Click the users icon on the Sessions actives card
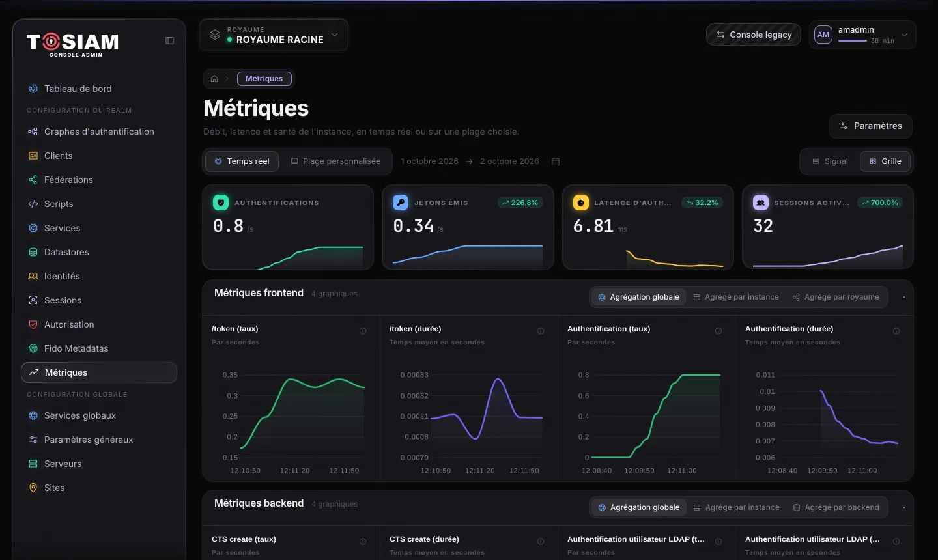The image size is (938, 560). pos(760,203)
